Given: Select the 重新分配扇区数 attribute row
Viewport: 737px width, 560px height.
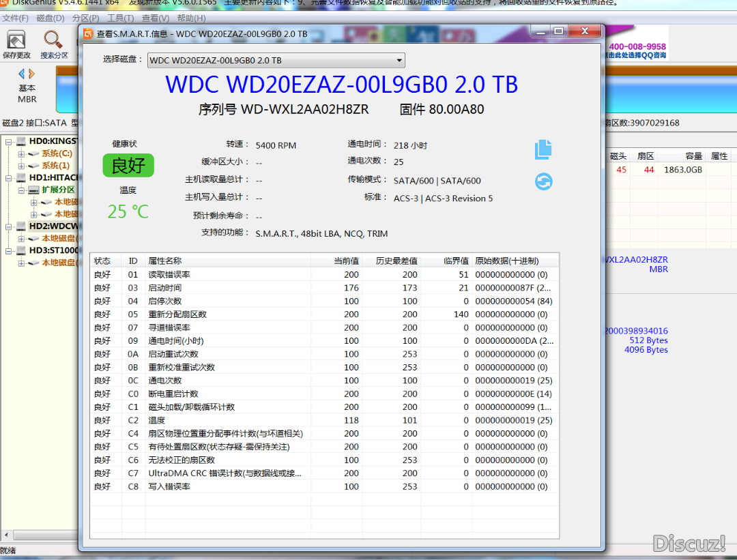Looking at the screenshot, I should 324,314.
